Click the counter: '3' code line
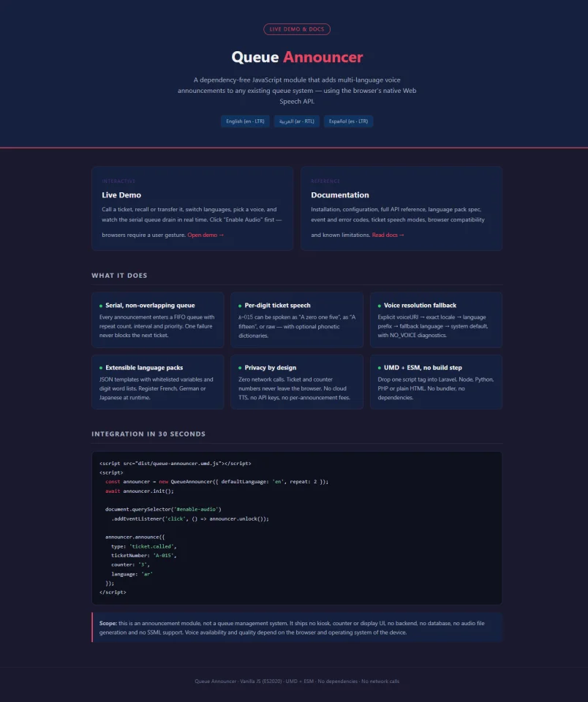 [130, 565]
